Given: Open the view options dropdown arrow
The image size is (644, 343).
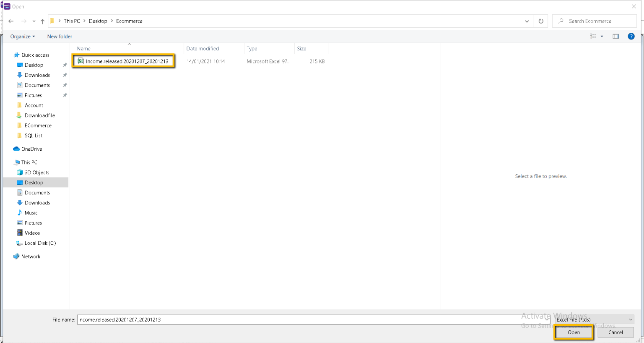Looking at the screenshot, I should coord(602,37).
